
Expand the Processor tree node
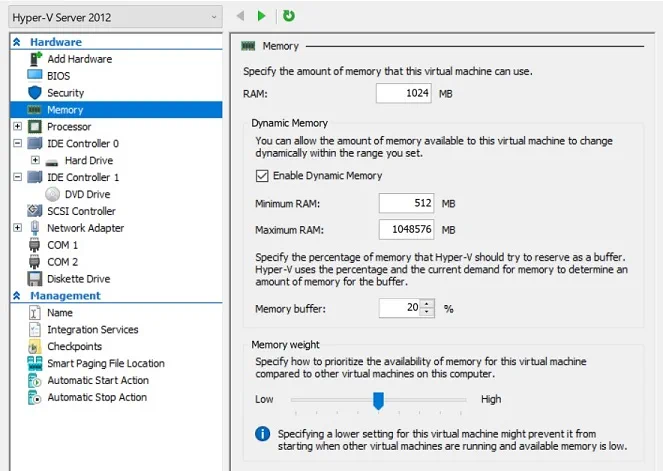(18, 127)
